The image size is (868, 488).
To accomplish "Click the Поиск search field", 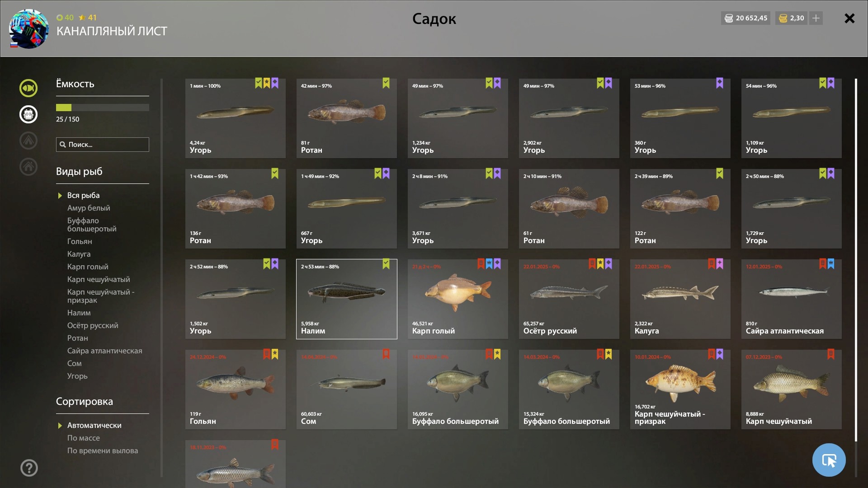I will (103, 145).
